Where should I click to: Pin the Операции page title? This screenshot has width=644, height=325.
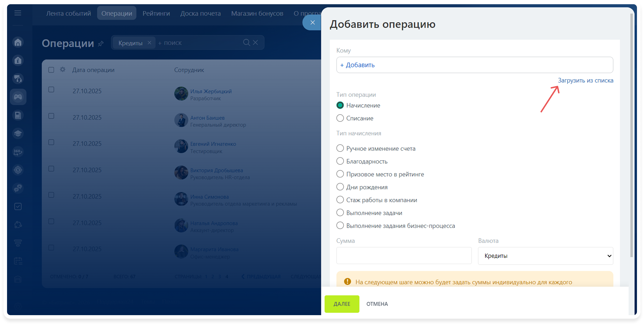(x=101, y=44)
